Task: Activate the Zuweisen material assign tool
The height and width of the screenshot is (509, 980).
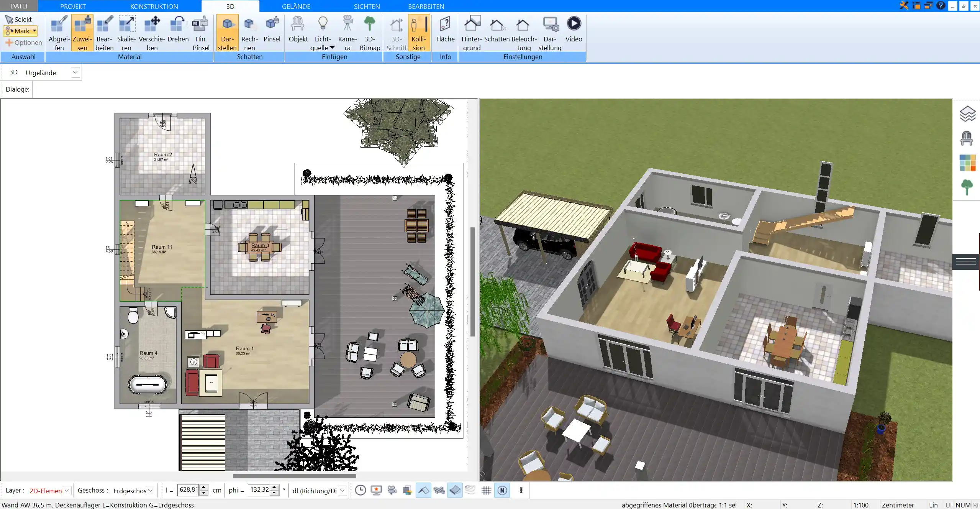Action: point(82,33)
